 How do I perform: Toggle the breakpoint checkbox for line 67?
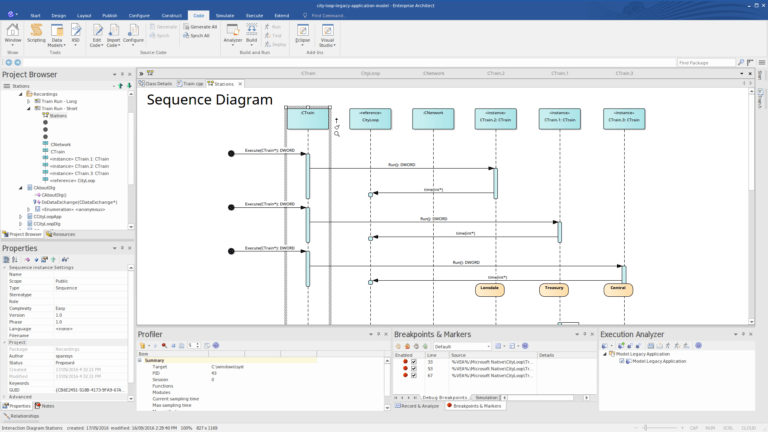414,376
